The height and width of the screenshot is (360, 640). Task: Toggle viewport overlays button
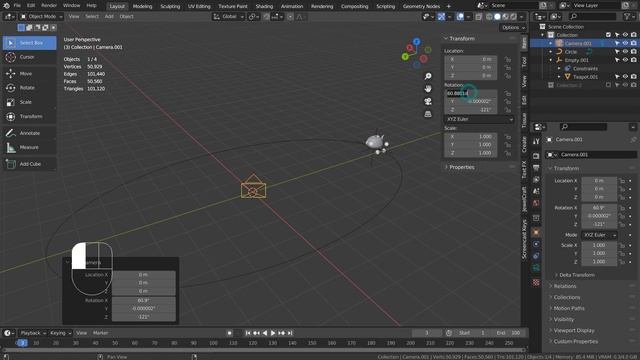tap(460, 17)
